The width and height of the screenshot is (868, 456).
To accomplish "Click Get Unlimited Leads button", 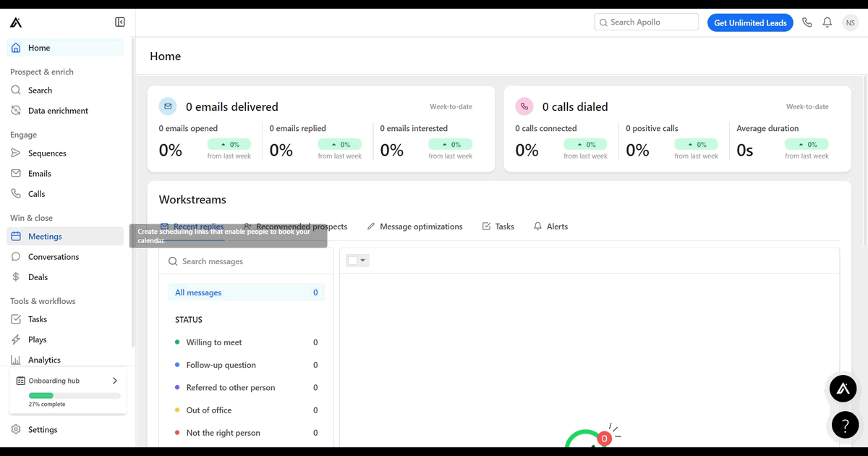I will pos(750,22).
